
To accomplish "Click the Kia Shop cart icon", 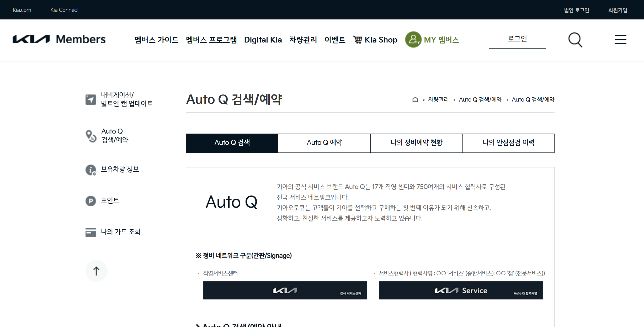I will click(358, 40).
